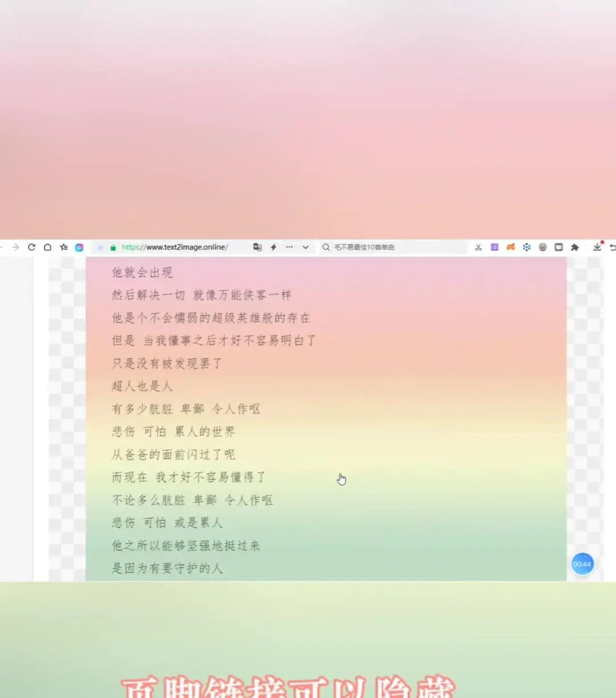
Task: Click the AI extension icon in the toolbar
Action: tap(80, 247)
